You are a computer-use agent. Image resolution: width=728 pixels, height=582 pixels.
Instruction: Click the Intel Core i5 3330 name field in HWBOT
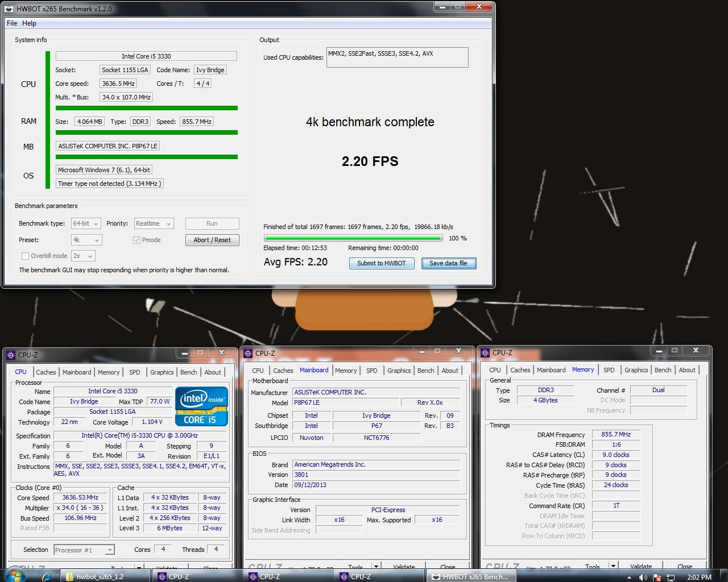(146, 56)
